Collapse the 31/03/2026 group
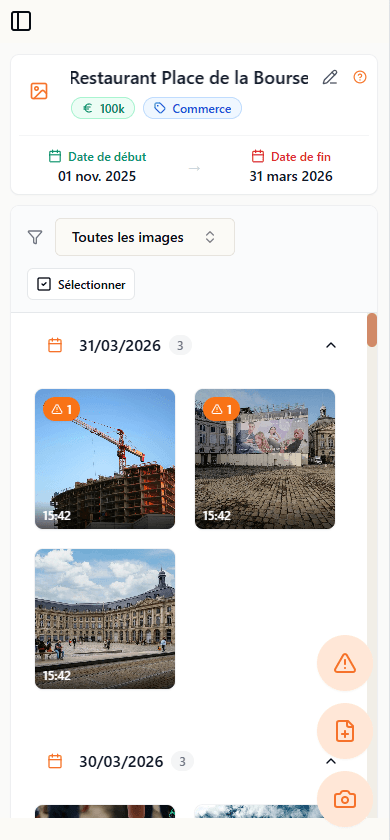Screen dimensions: 390x840 331,345
